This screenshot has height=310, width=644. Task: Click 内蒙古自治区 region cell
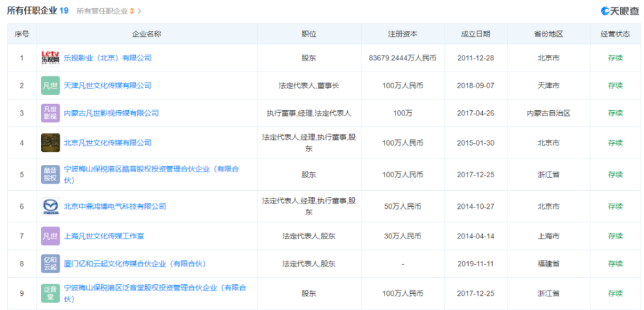coord(549,113)
